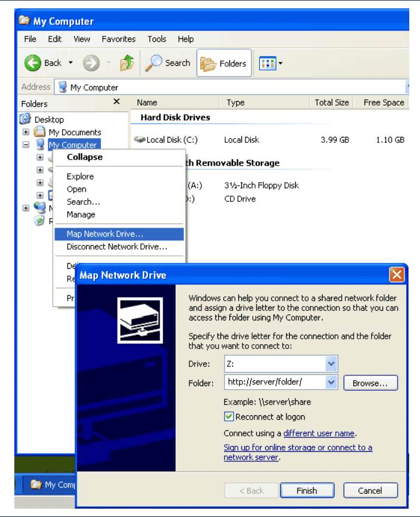Select Map Network Drive... menu entry

point(119,234)
